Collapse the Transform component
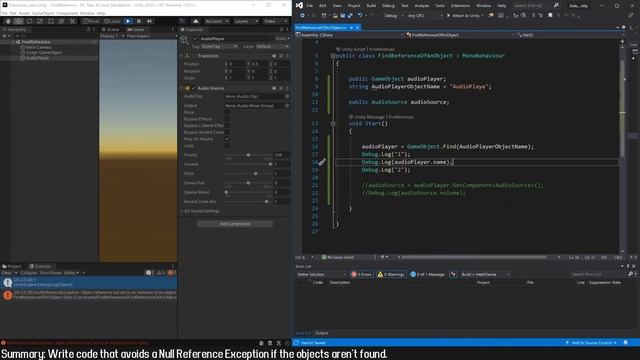This screenshot has width=640, height=360. click(x=181, y=56)
